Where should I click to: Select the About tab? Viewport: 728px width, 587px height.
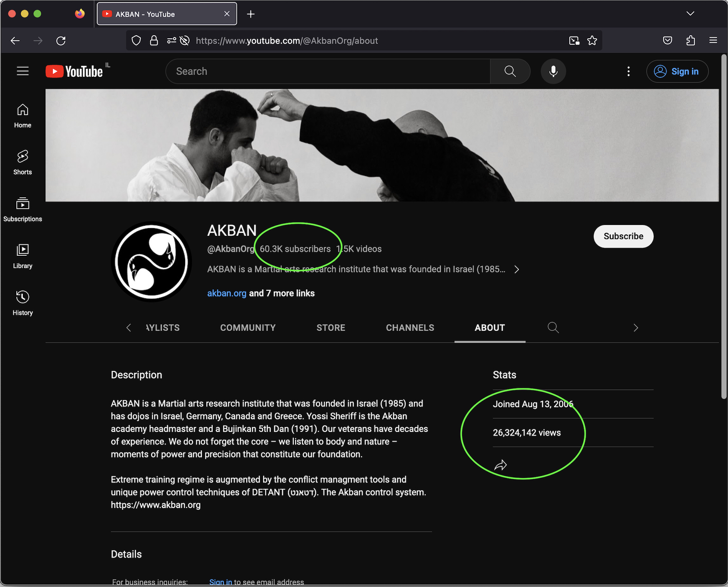point(490,328)
